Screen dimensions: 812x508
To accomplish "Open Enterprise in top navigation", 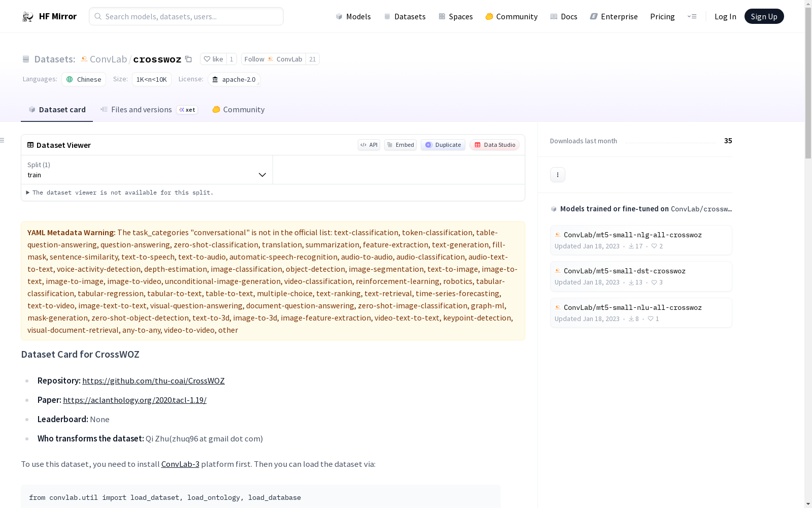I will [614, 16].
